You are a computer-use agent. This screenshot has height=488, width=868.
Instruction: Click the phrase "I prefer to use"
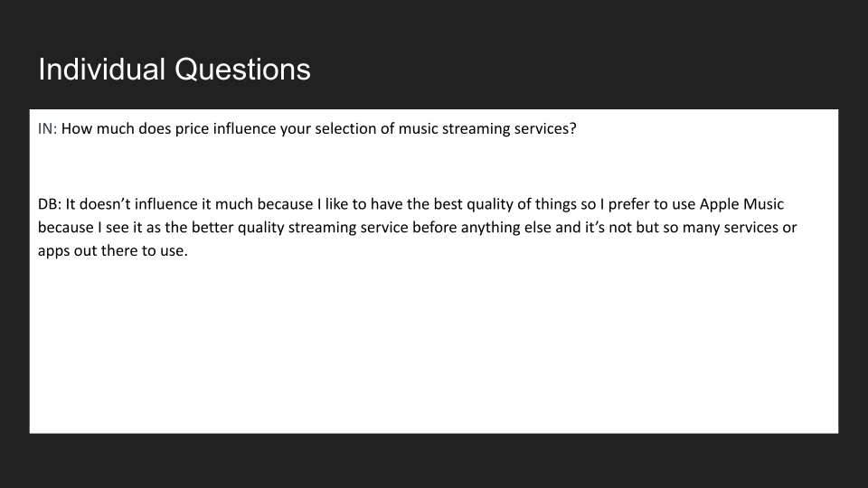point(625,205)
